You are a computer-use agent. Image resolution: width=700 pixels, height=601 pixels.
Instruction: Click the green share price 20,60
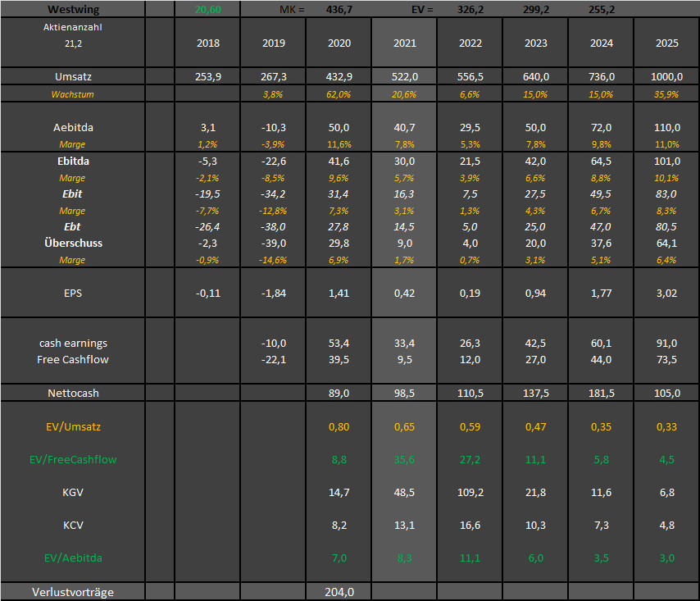208,9
